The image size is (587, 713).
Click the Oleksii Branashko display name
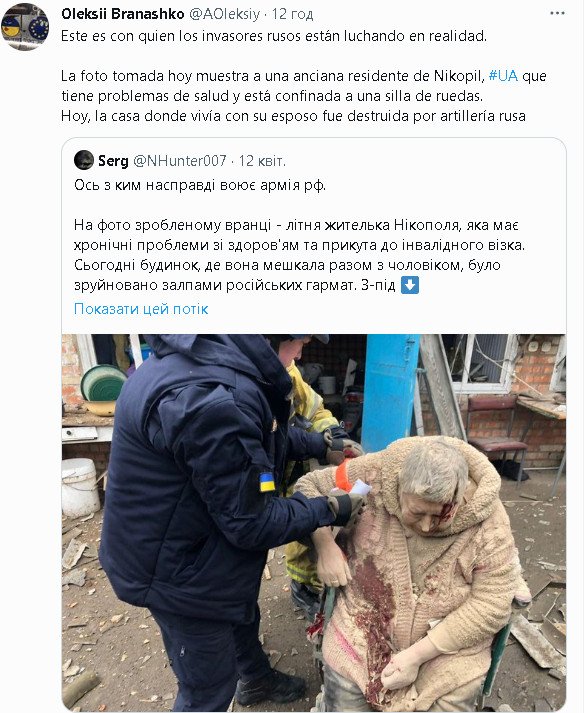(x=123, y=14)
